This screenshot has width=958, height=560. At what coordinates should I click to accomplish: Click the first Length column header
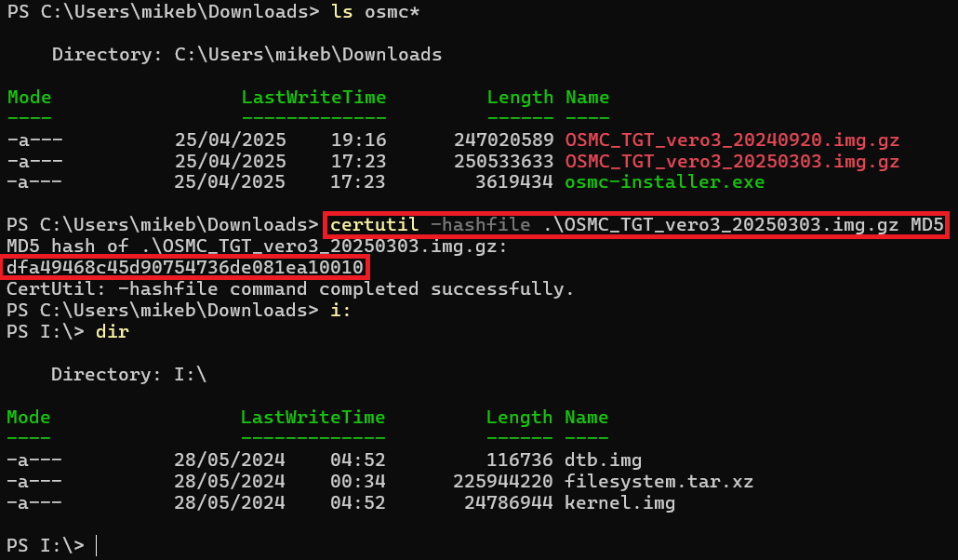pyautogui.click(x=520, y=97)
